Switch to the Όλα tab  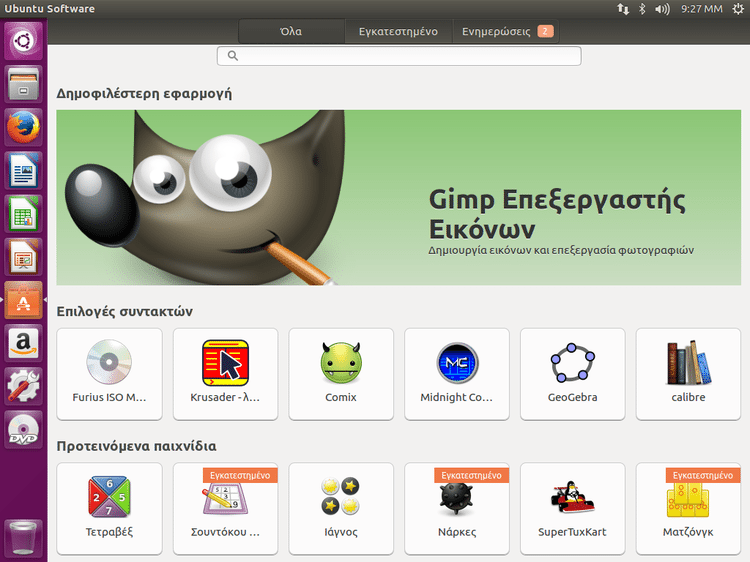coord(291,32)
